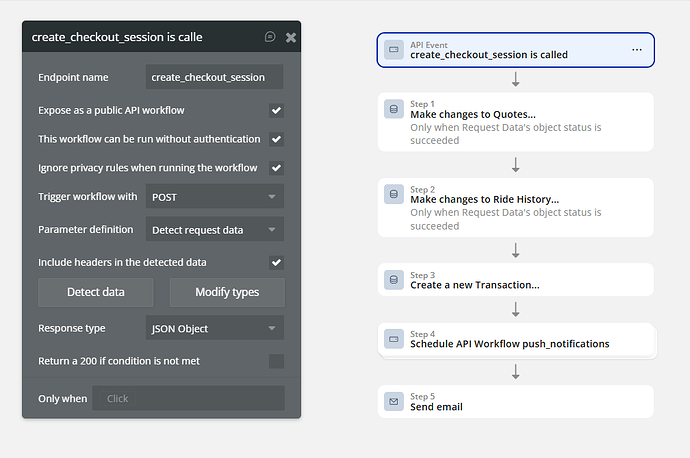This screenshot has width=690, height=458.
Task: Click the Step 5 envelope icon
Action: pyautogui.click(x=394, y=402)
